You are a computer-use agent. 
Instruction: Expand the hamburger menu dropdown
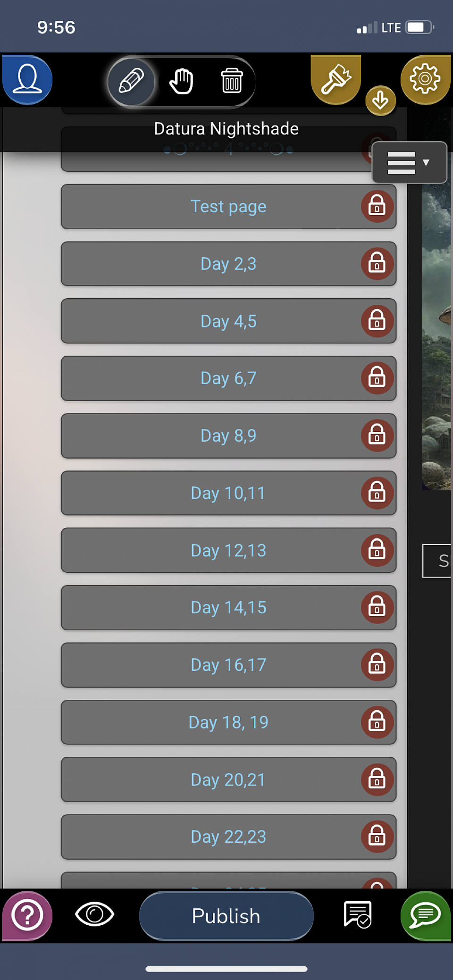pyautogui.click(x=409, y=162)
